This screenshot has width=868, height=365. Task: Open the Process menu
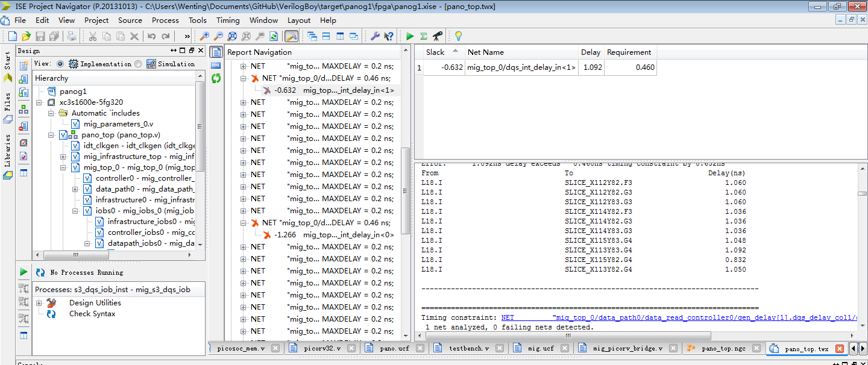(165, 20)
